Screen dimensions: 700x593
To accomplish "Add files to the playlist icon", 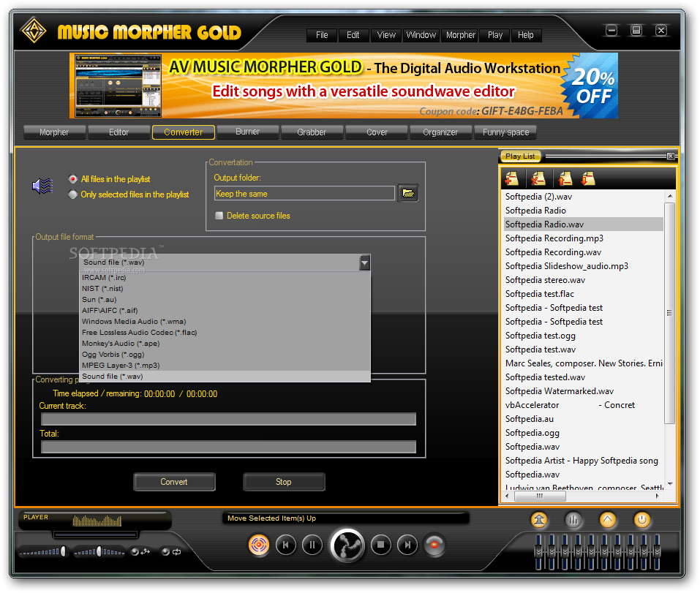I will click(511, 179).
